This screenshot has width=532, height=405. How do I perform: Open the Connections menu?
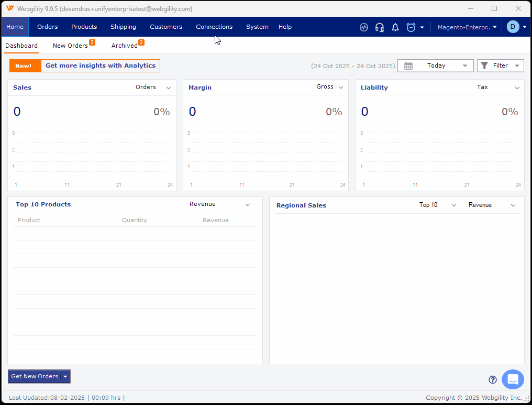(x=214, y=27)
